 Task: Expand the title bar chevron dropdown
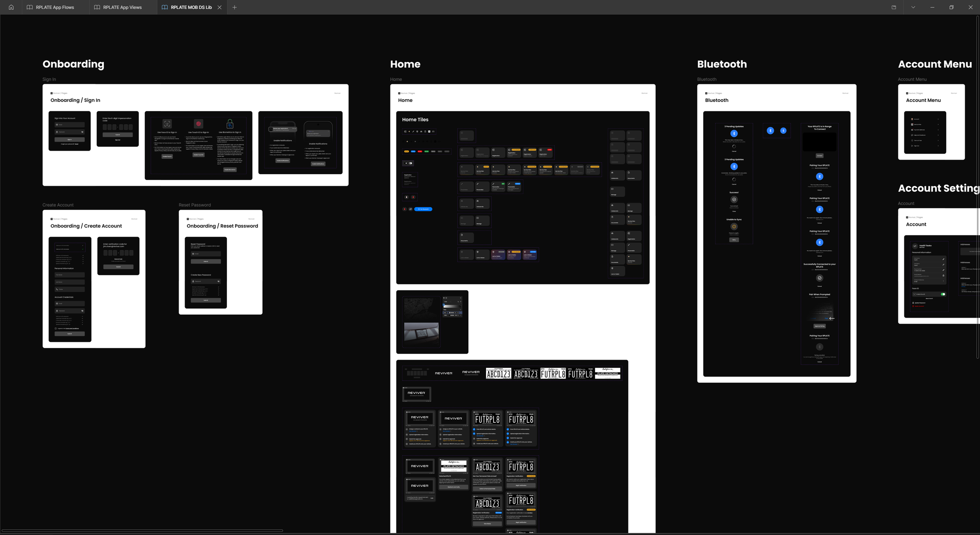(x=913, y=7)
